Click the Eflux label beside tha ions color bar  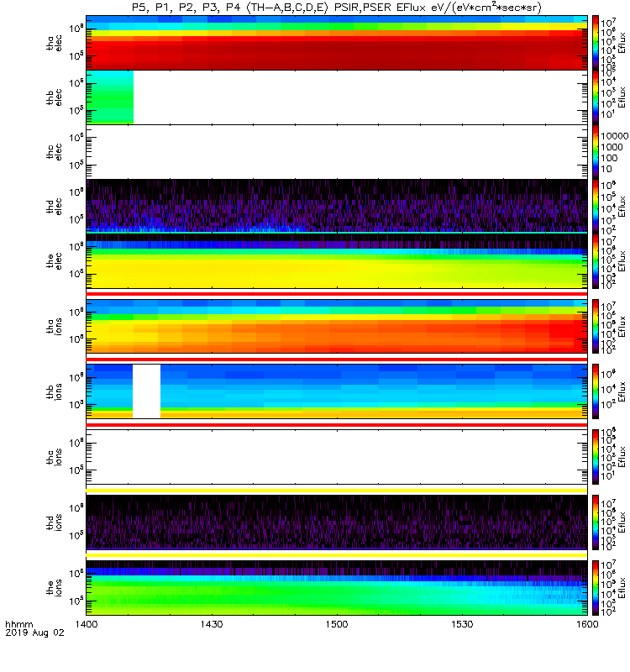click(622, 327)
